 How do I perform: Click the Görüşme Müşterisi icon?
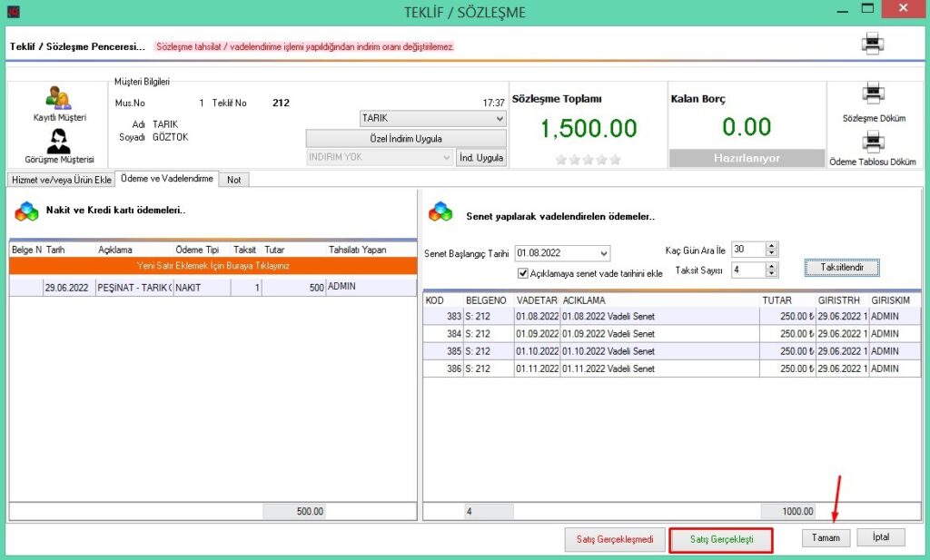tap(59, 141)
